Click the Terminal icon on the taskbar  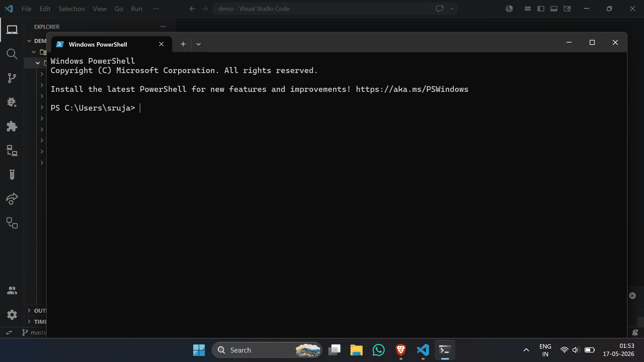445,350
